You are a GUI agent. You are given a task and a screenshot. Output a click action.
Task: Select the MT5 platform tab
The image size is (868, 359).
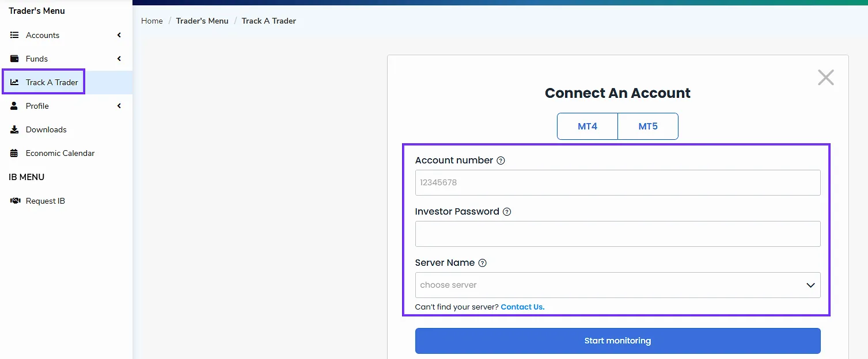pyautogui.click(x=648, y=126)
